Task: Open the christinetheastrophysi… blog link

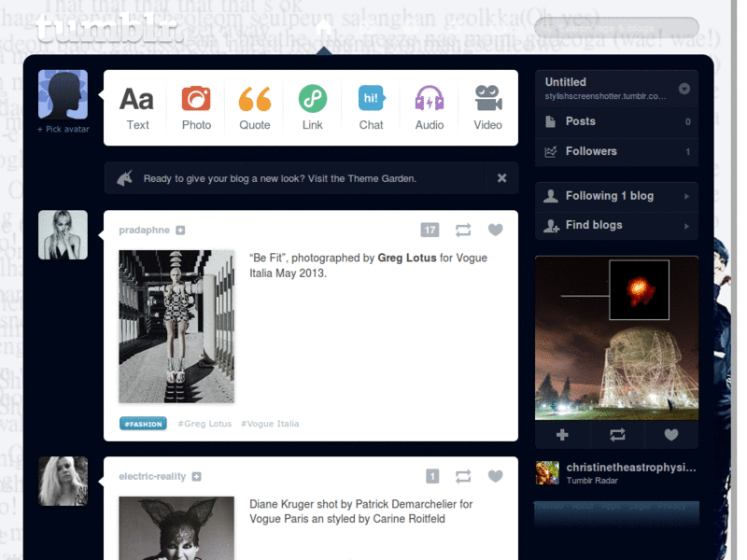Action: (631, 468)
